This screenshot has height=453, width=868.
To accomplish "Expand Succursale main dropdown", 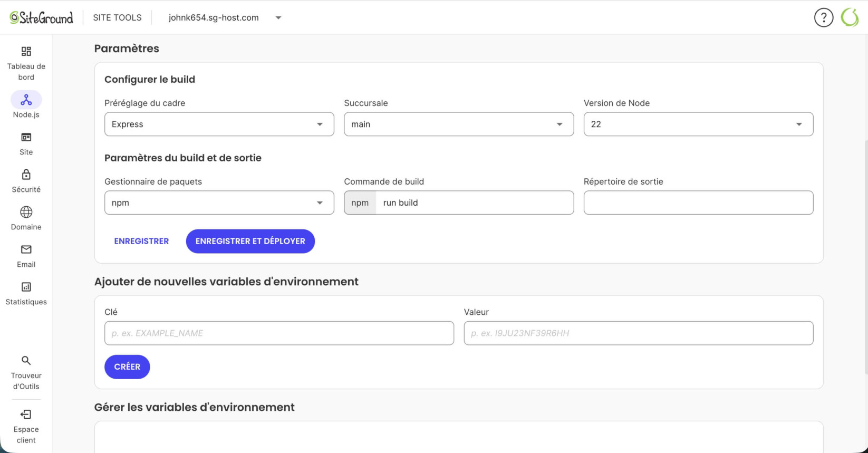I will (459, 124).
